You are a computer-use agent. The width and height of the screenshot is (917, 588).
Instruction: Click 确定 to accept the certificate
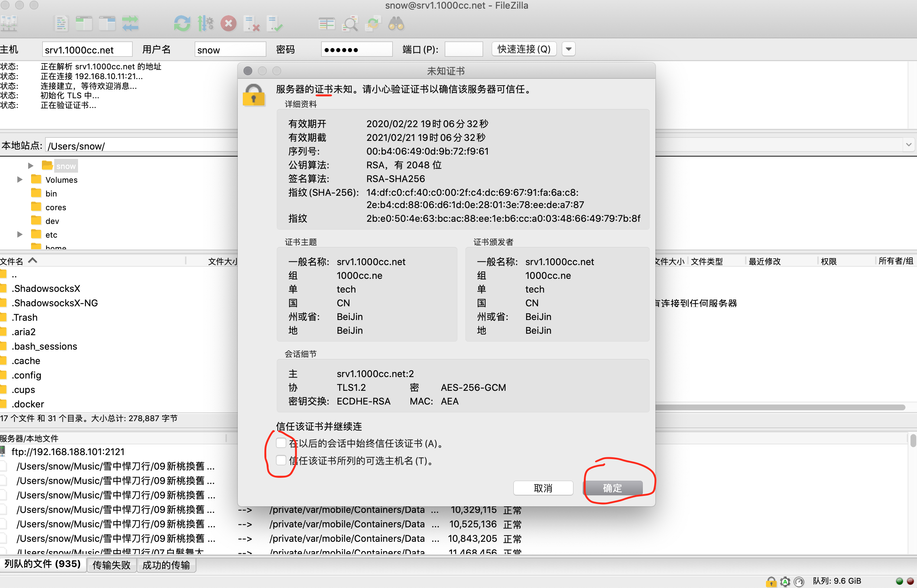[613, 488]
